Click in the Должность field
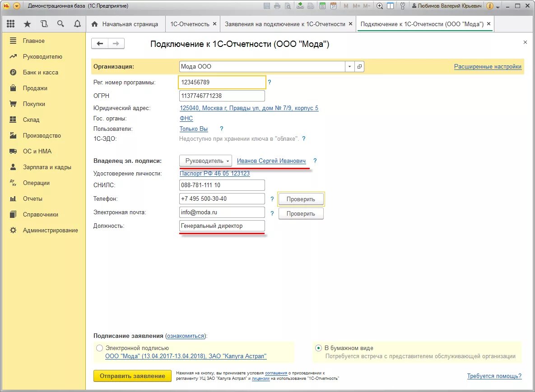535x392 pixels. point(222,226)
